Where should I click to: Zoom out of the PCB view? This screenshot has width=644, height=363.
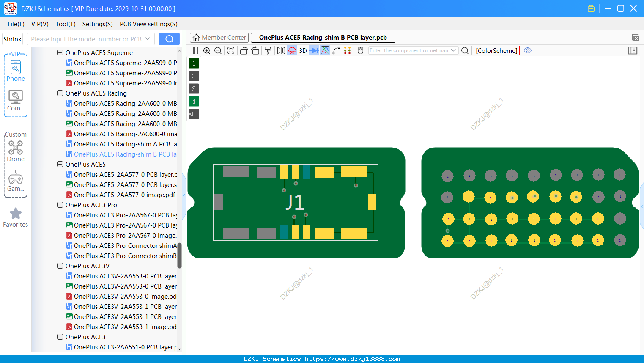tap(218, 50)
